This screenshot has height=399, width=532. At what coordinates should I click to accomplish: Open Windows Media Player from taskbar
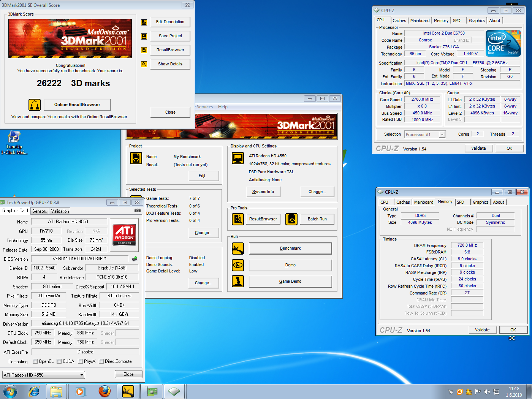point(80,391)
